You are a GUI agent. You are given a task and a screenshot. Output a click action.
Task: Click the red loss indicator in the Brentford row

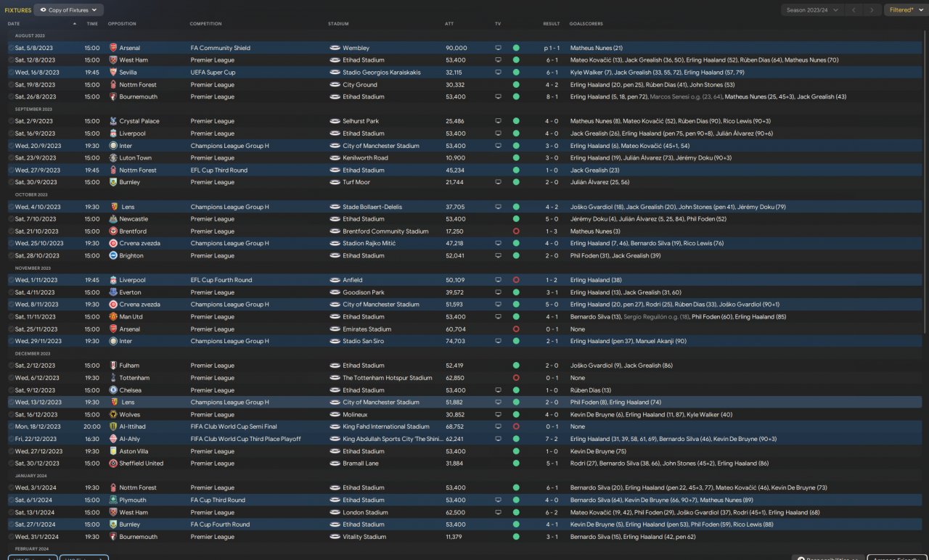point(516,231)
